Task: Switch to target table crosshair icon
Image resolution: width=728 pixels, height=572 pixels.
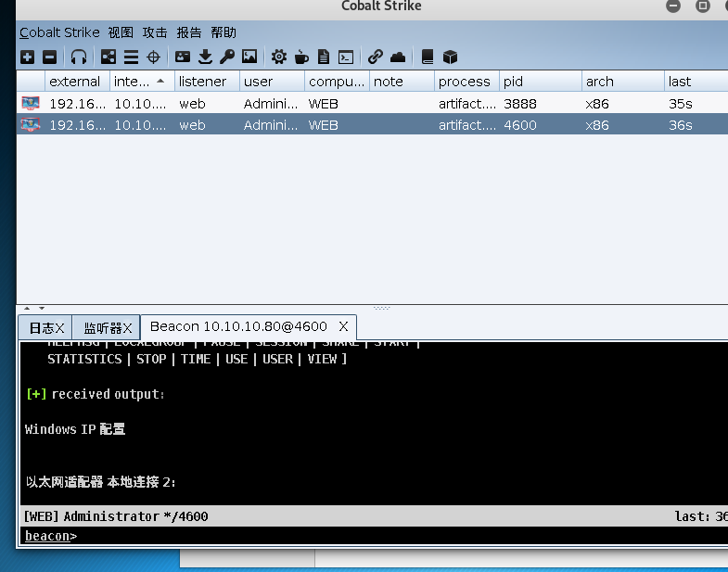Action: point(153,57)
